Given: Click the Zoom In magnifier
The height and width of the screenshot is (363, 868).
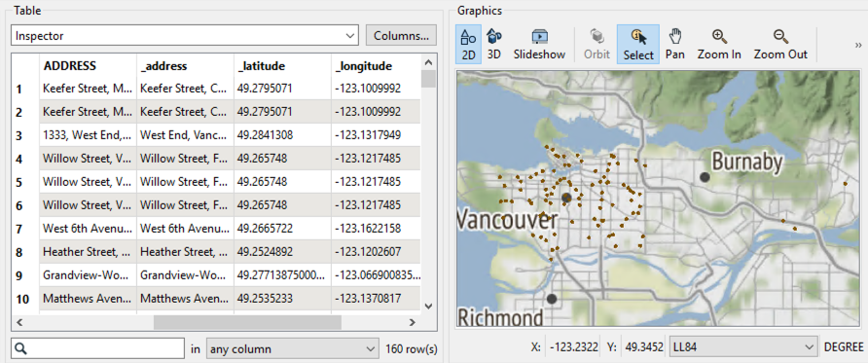Looking at the screenshot, I should [719, 44].
